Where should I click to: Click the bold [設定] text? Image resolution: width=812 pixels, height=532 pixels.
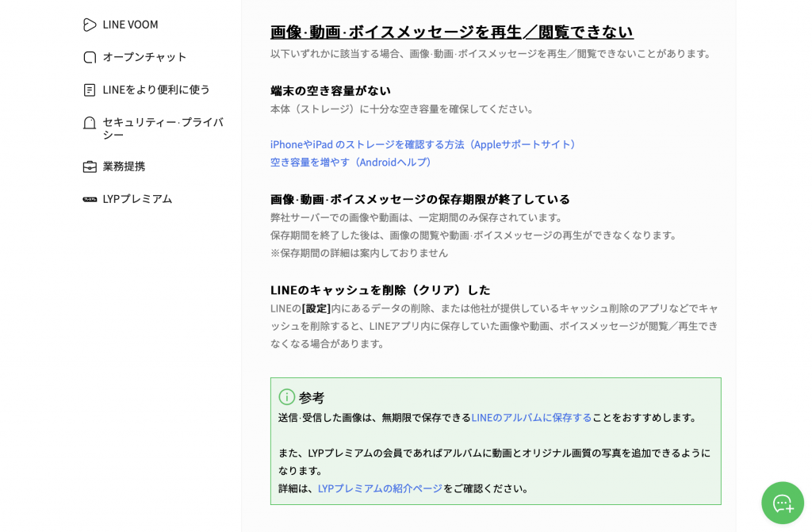(x=316, y=308)
